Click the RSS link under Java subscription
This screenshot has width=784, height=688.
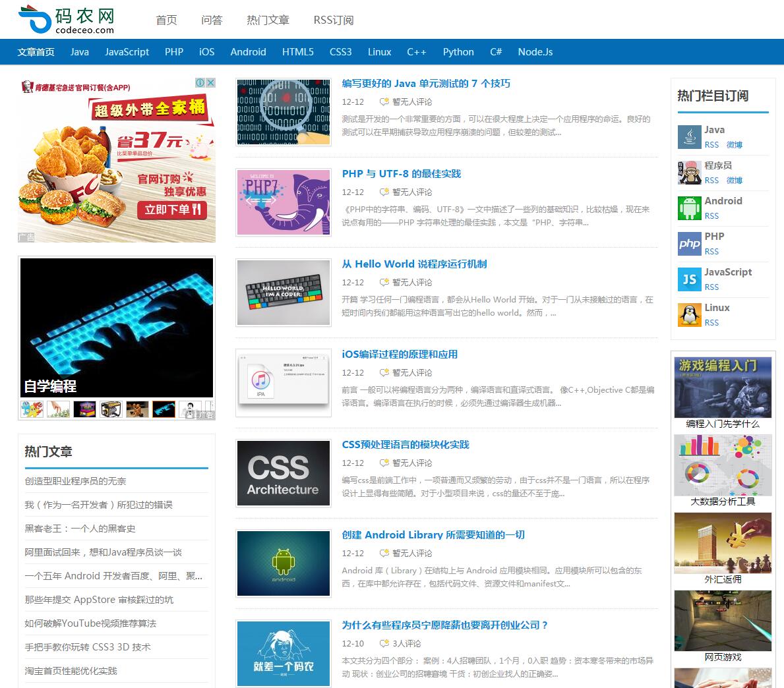(x=711, y=145)
